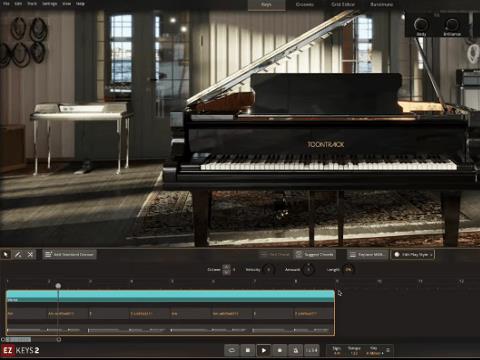Click the Tempo value

coord(354,353)
